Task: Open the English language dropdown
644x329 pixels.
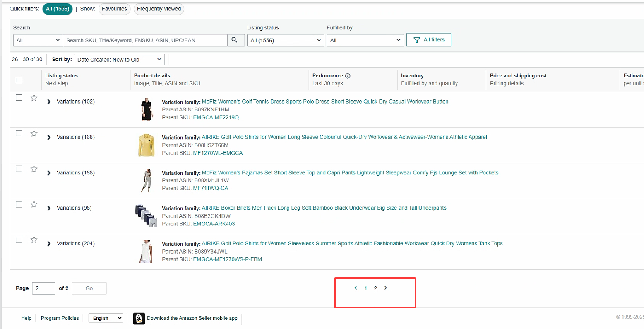Action: point(106,318)
